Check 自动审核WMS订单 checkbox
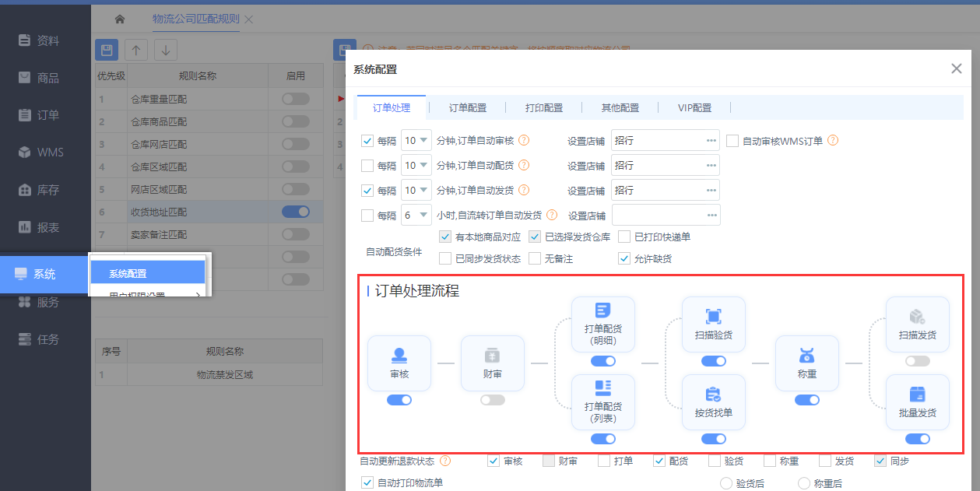The width and height of the screenshot is (980, 491). click(732, 141)
